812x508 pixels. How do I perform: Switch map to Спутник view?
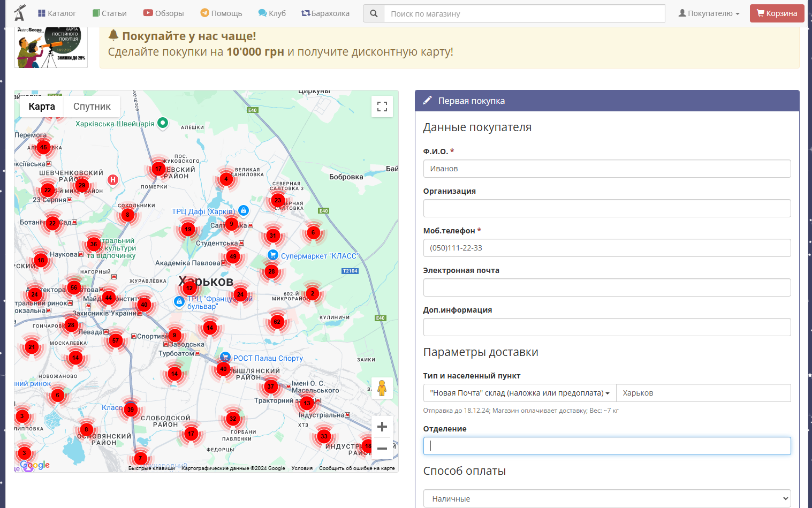(x=92, y=107)
